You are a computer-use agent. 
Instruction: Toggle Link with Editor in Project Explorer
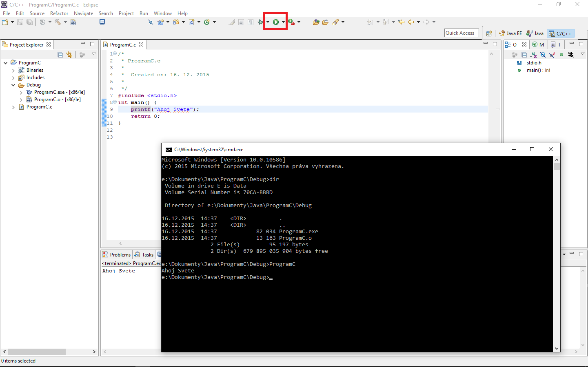coord(69,54)
